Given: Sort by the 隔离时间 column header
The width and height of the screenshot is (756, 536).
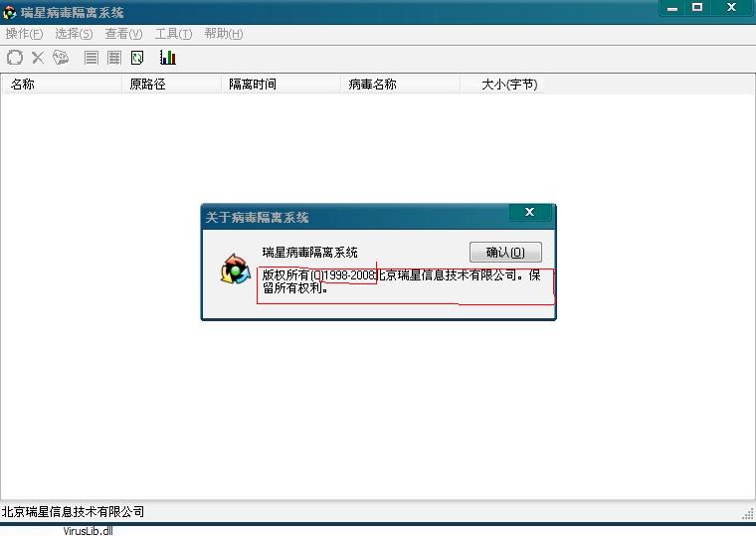Looking at the screenshot, I should (x=281, y=84).
